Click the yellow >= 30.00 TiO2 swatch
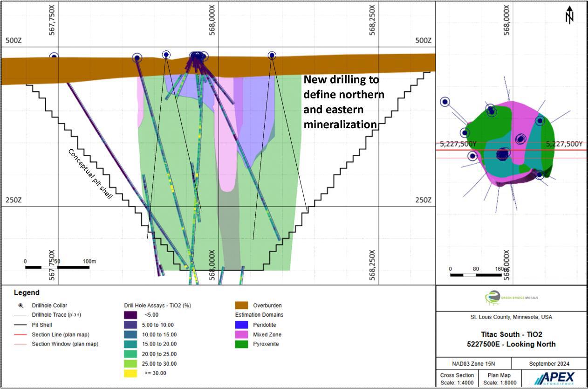The image size is (588, 389). (130, 373)
